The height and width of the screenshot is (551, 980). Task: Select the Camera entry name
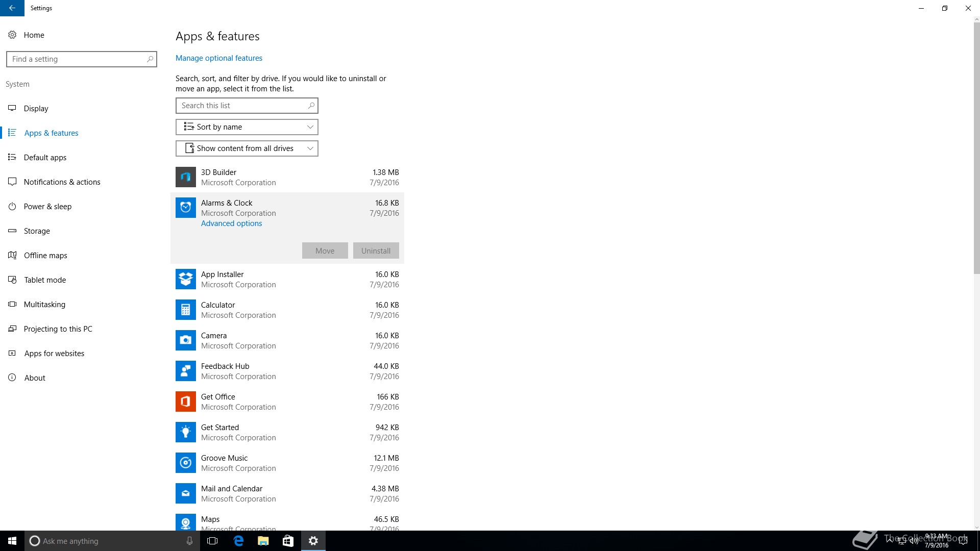(214, 336)
